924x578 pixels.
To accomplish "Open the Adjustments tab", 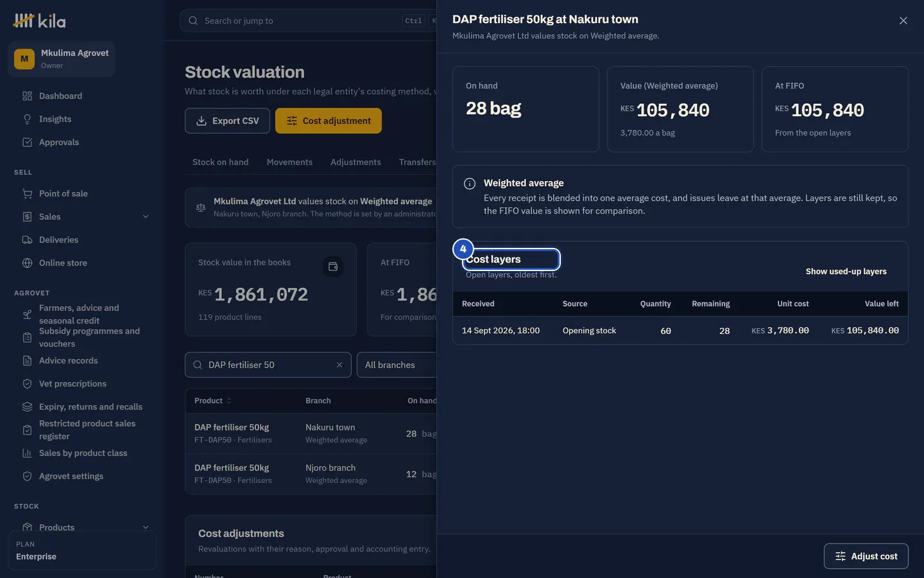I will [355, 162].
